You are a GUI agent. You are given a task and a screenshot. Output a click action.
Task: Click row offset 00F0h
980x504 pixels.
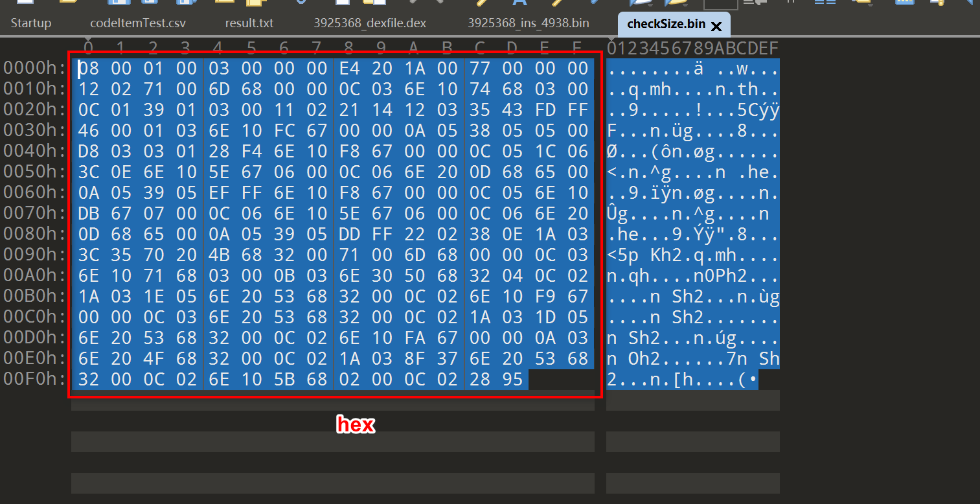coord(35,380)
